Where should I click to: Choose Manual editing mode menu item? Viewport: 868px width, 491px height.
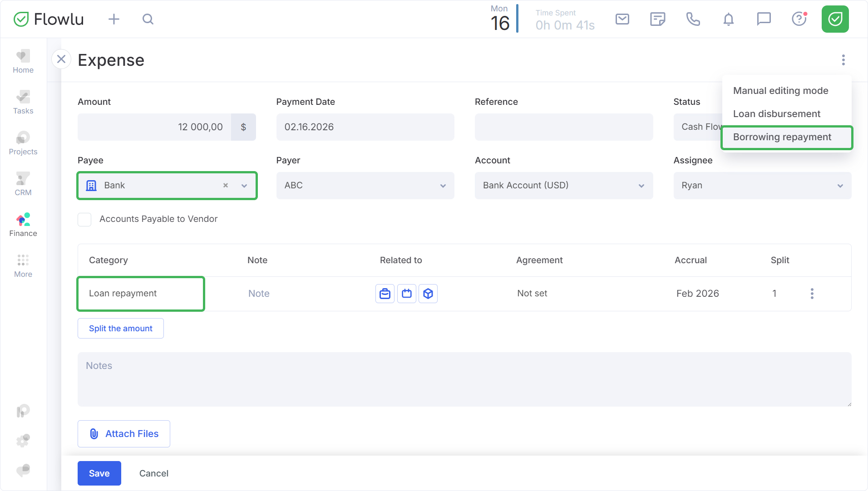pyautogui.click(x=780, y=91)
